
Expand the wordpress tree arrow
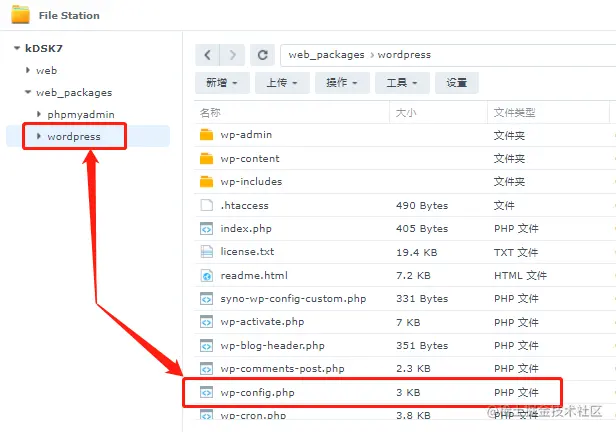click(38, 136)
